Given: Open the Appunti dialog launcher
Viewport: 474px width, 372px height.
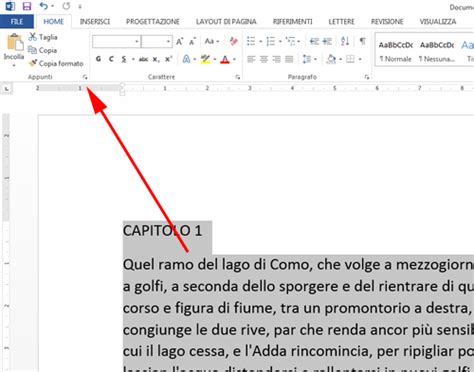Looking at the screenshot, I should [85, 77].
